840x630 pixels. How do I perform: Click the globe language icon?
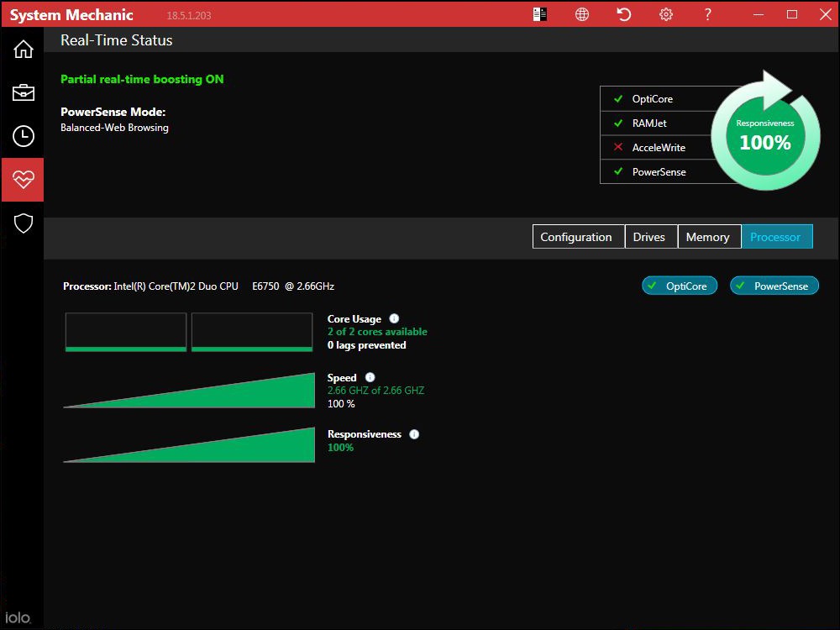point(582,14)
